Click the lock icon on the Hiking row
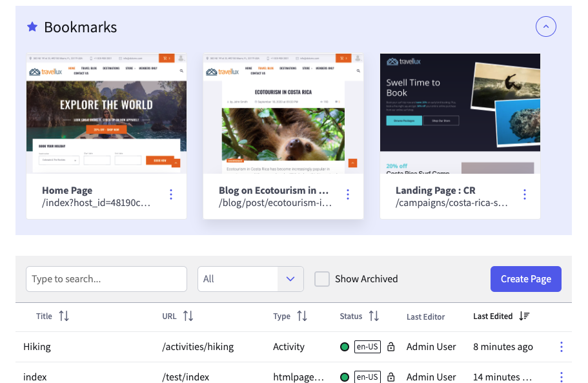The image size is (588, 383). tap(390, 347)
